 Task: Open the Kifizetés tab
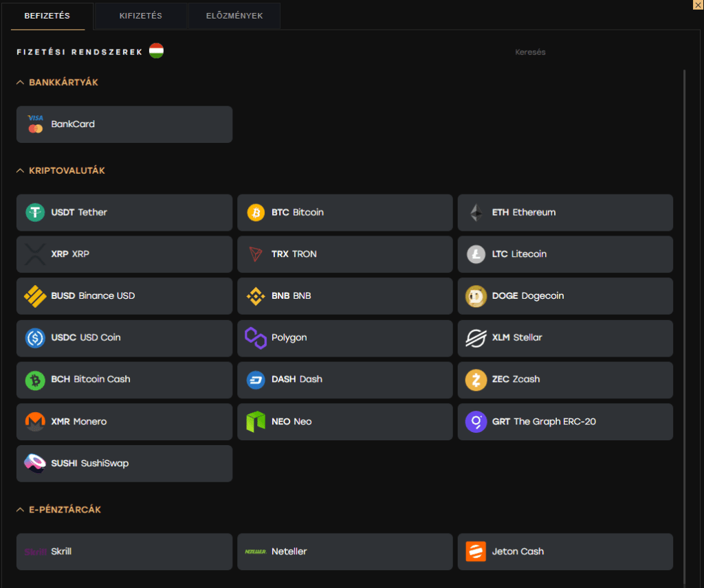[140, 16]
